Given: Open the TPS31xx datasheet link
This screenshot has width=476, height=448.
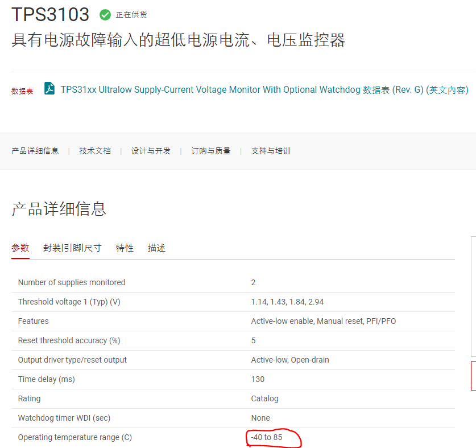Looking at the screenshot, I should 264,90.
